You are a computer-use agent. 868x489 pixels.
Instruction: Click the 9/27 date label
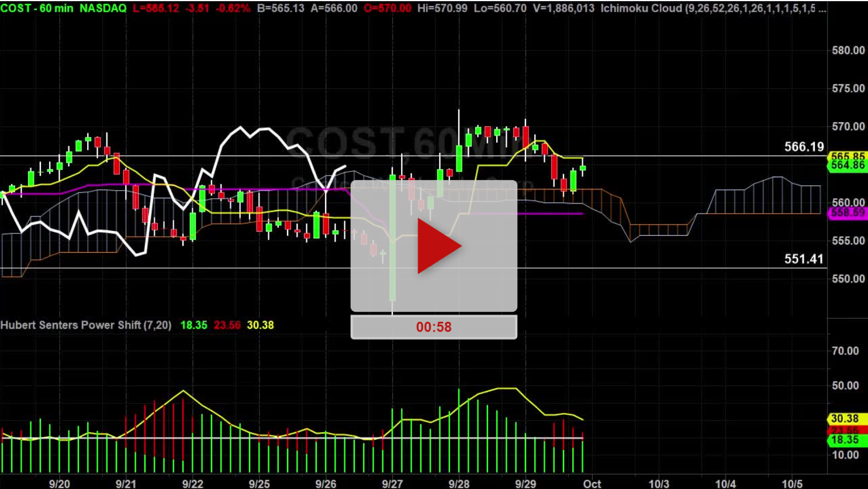point(392,484)
